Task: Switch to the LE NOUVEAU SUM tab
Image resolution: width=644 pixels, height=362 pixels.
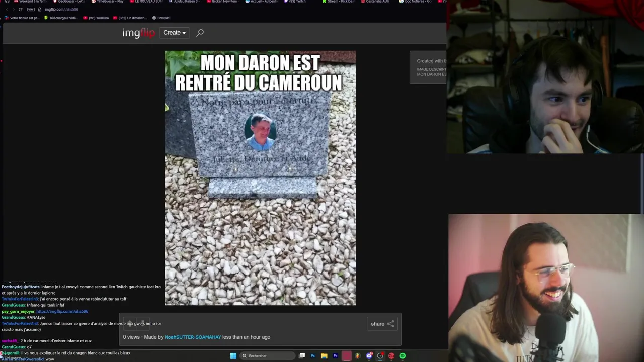Action: tap(146, 2)
